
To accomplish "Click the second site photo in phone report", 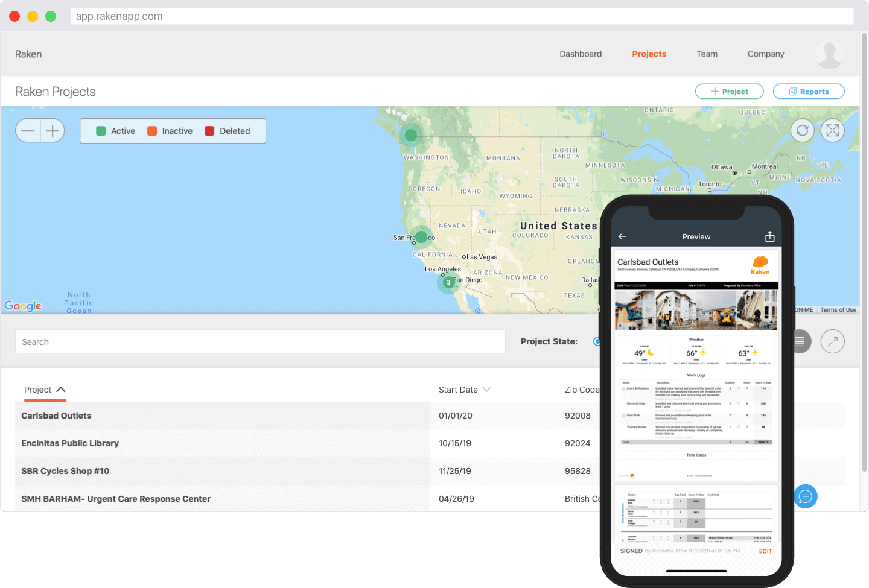I will pyautogui.click(x=676, y=310).
